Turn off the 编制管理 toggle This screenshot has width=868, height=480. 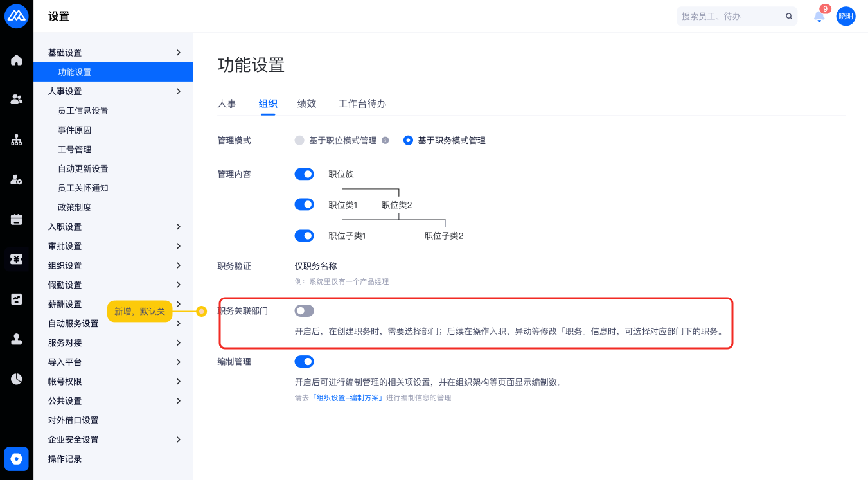click(304, 362)
